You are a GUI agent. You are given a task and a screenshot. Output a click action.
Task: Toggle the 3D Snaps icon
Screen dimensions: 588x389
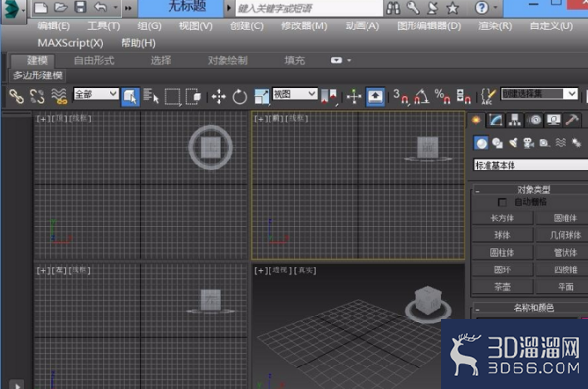pos(401,97)
